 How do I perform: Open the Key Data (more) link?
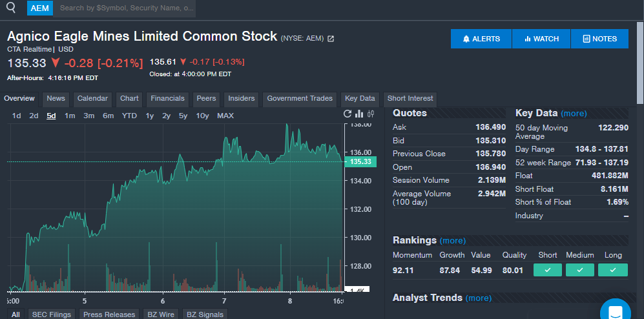click(574, 113)
